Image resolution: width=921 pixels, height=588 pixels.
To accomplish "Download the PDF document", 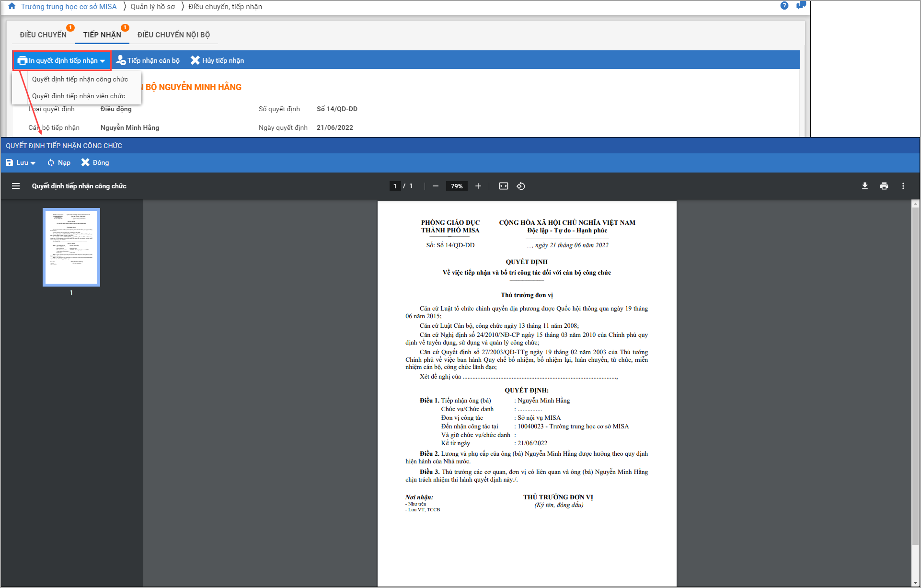I will [864, 186].
